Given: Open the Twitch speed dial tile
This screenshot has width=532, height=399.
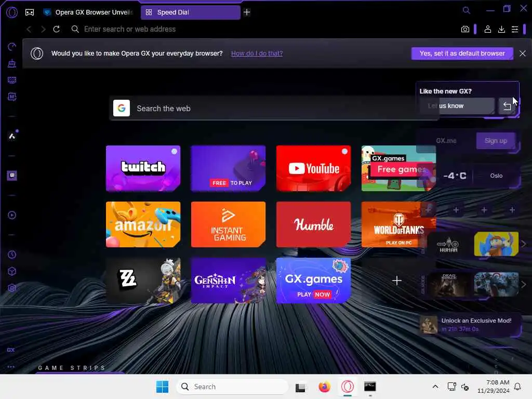Looking at the screenshot, I should (143, 168).
